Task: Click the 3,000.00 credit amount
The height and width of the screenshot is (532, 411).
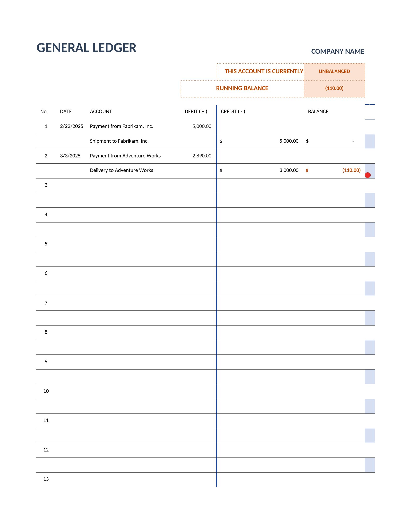Action: tap(289, 170)
